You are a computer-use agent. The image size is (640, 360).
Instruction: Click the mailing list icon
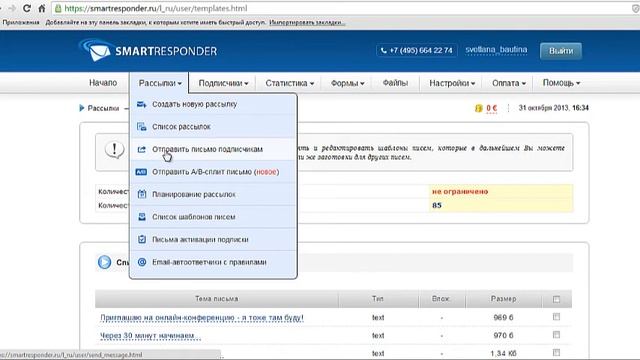(142, 127)
